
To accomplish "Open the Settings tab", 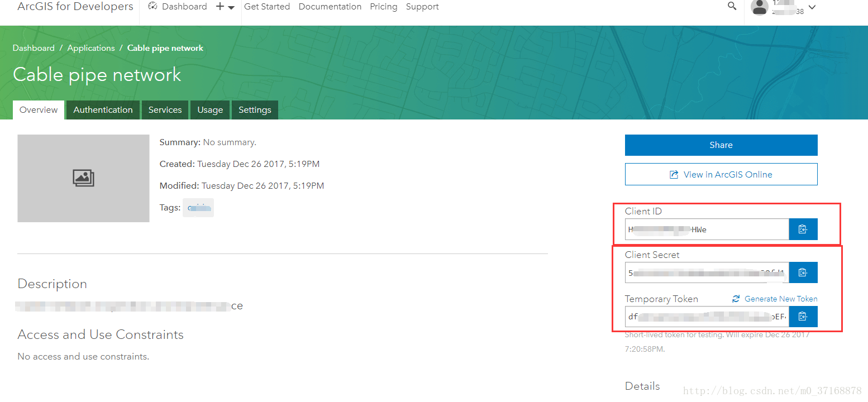I will point(255,110).
